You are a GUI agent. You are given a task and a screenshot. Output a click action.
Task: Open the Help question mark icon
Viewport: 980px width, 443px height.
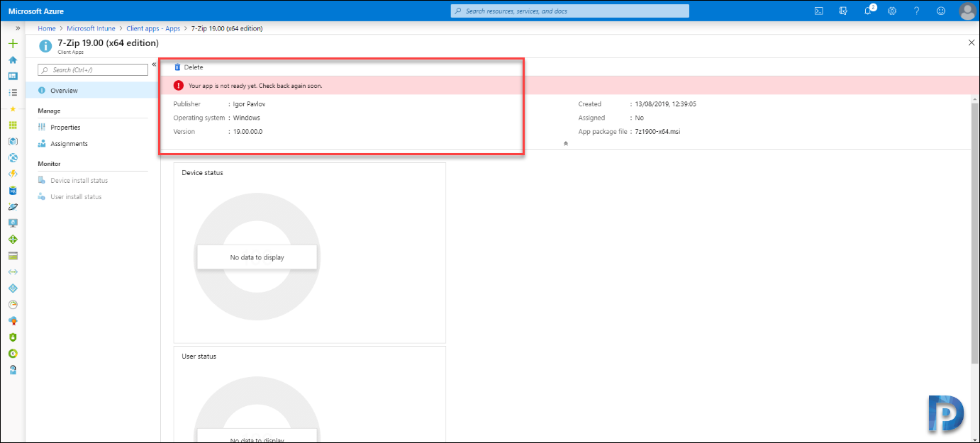pos(917,11)
